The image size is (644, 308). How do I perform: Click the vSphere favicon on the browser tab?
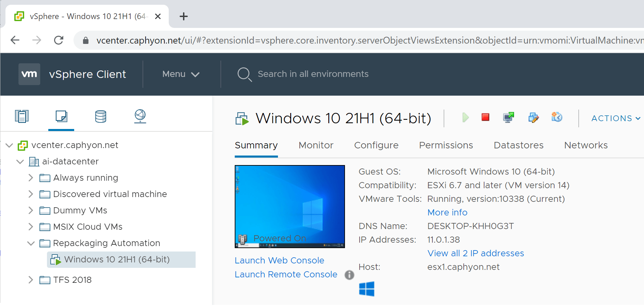click(x=19, y=16)
